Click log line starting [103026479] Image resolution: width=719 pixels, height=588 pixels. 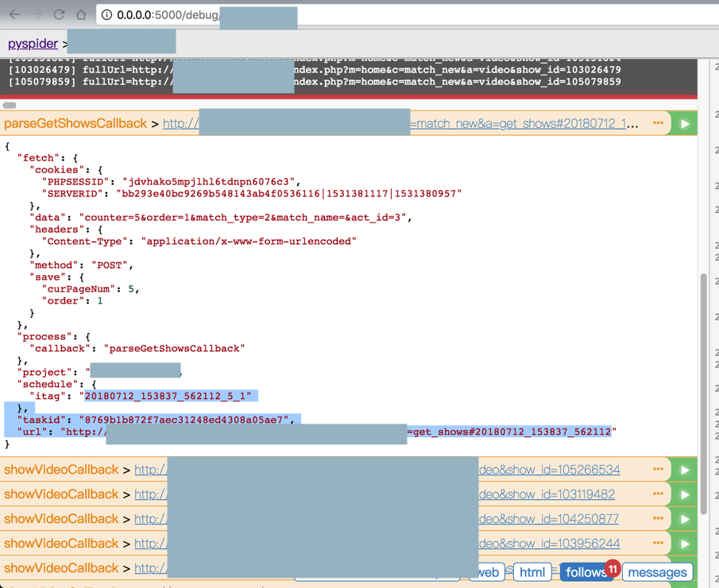(315, 70)
